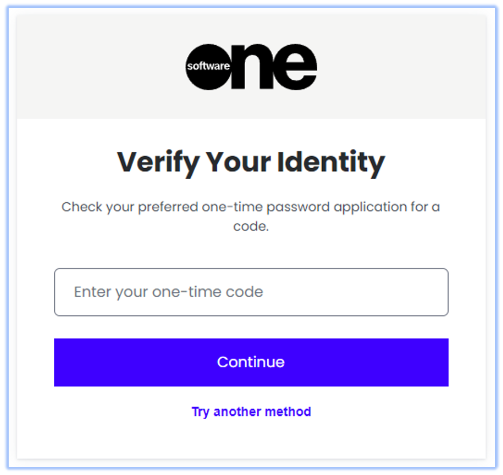Open the 'Try another method' link

pyautogui.click(x=251, y=412)
